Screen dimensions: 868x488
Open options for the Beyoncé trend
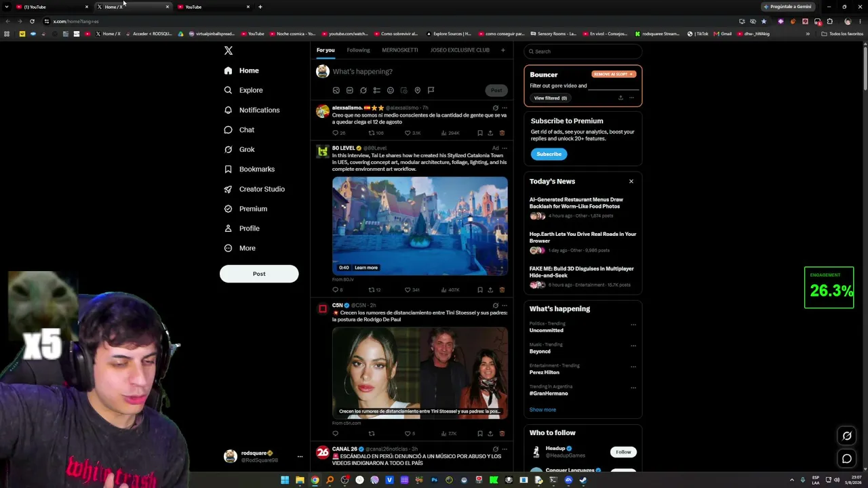click(633, 346)
